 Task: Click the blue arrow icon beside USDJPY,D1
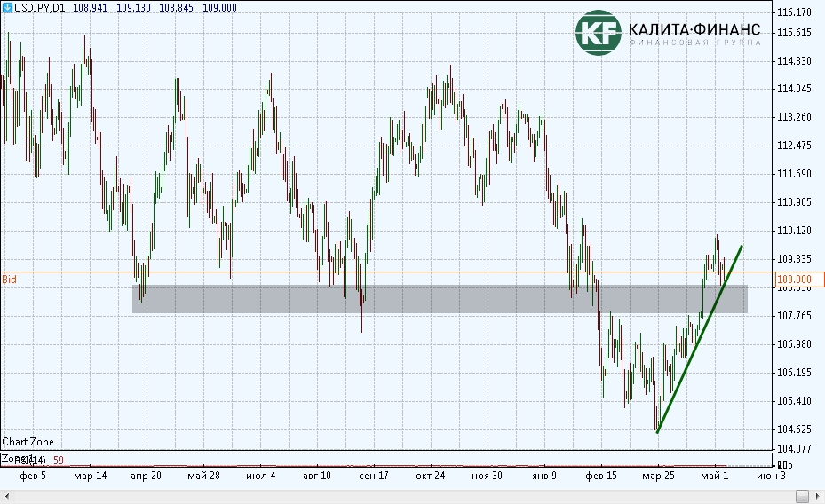click(7, 7)
